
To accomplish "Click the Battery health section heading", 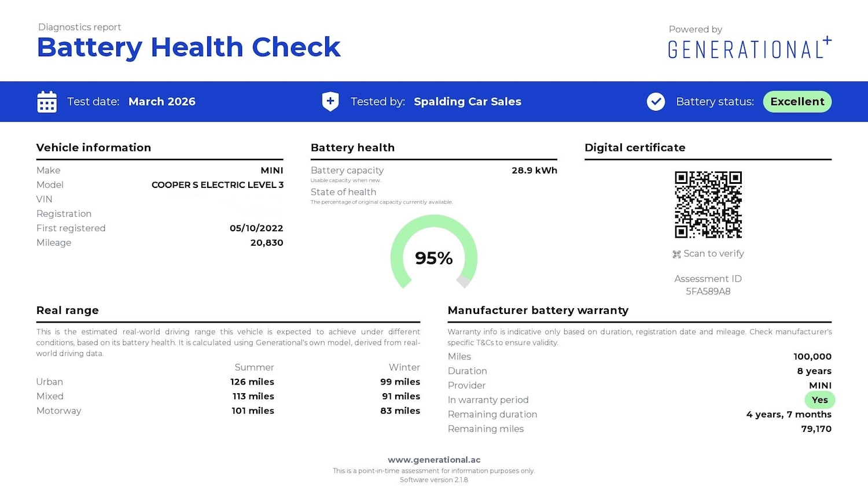I will 352,148.
